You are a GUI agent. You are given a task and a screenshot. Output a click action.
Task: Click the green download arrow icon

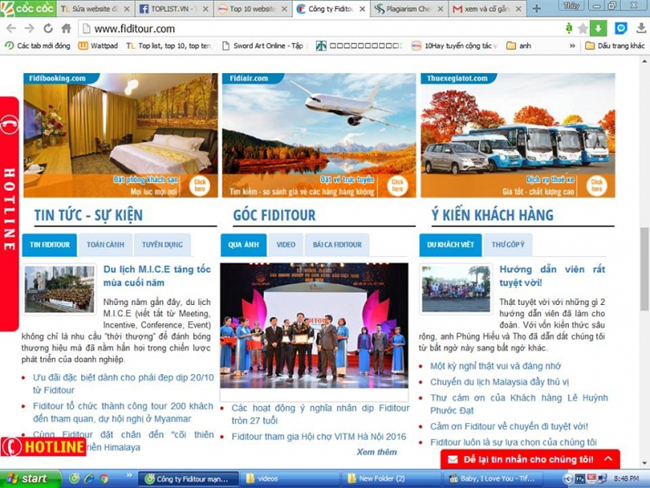pos(598,29)
